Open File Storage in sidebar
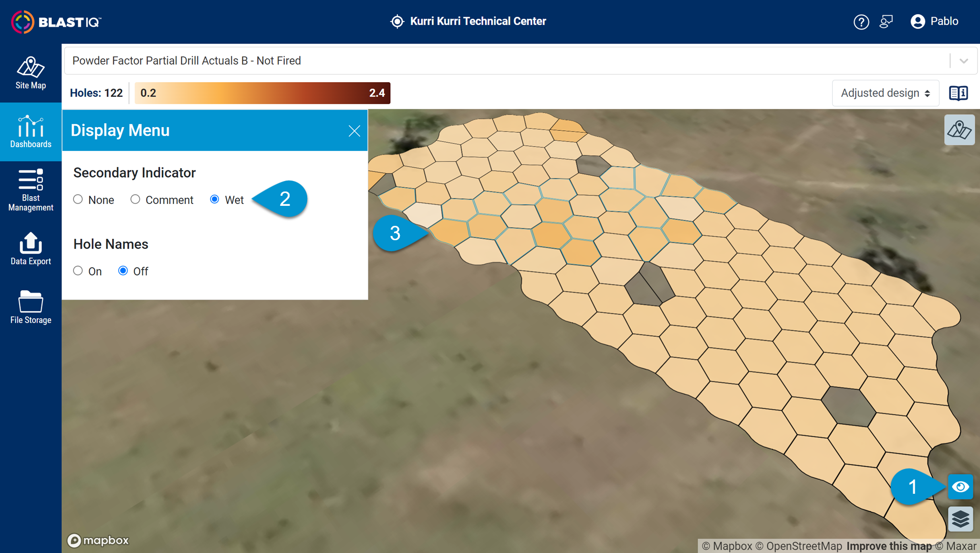The image size is (980, 553). 31,308
